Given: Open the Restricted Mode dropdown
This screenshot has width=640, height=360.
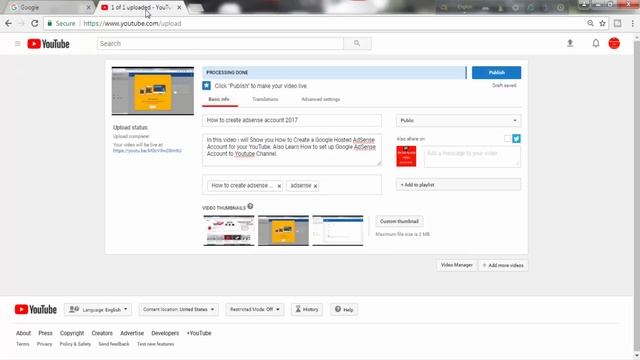Looking at the screenshot, I should click(255, 309).
